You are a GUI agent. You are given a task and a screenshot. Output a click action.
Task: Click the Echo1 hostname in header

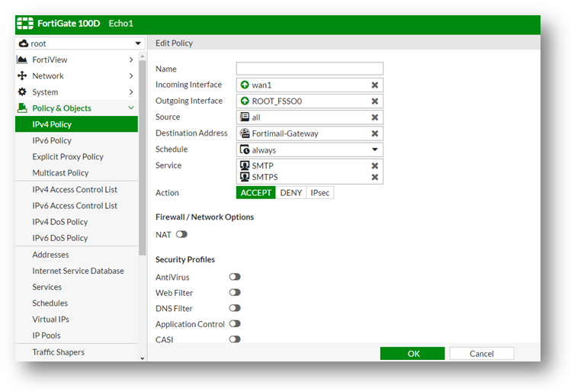coord(121,24)
